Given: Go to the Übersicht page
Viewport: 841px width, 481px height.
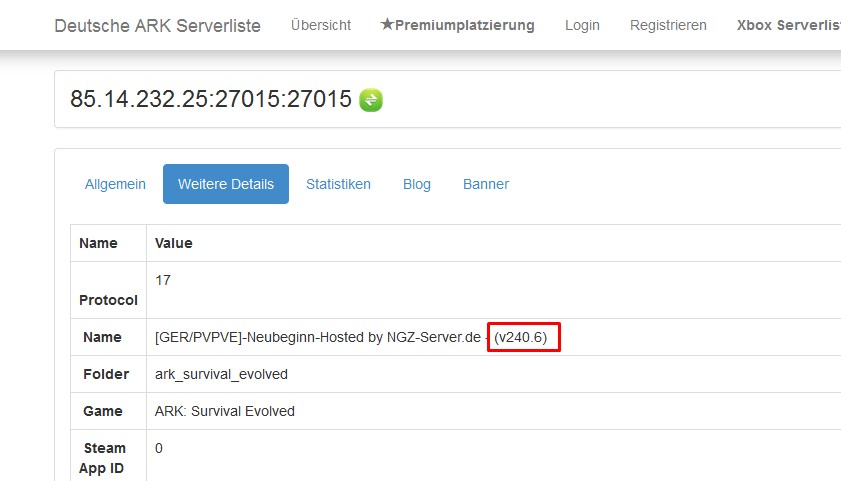Looking at the screenshot, I should (321, 25).
